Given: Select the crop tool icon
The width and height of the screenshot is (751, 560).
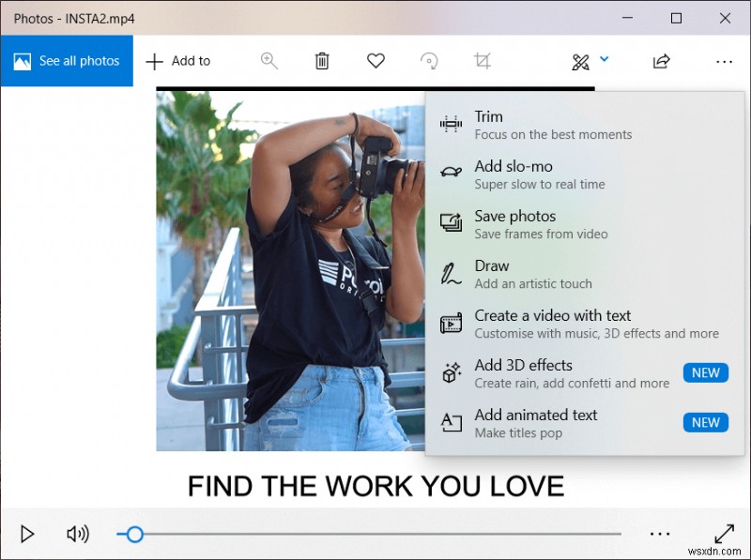Looking at the screenshot, I should coord(483,61).
